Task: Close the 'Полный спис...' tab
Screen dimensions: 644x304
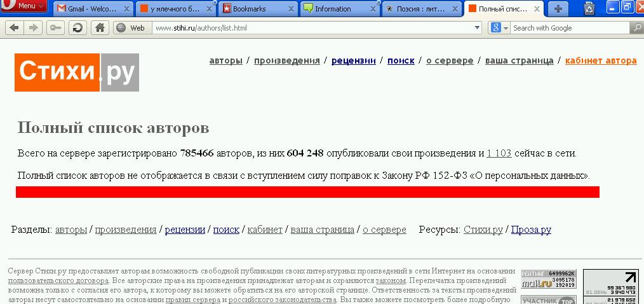Action: pos(537,9)
